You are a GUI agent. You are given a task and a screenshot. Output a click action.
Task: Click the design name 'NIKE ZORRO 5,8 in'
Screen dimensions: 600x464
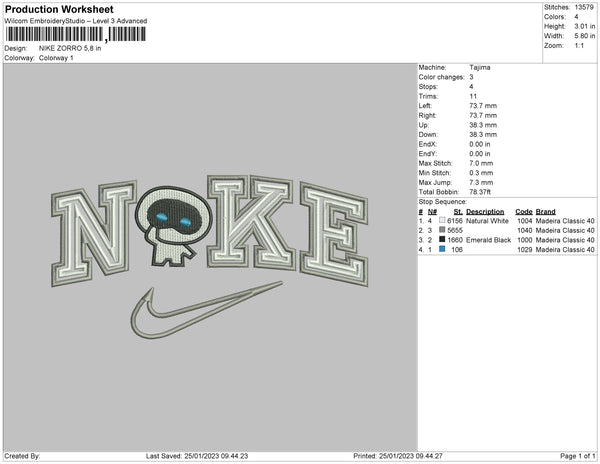[70, 49]
